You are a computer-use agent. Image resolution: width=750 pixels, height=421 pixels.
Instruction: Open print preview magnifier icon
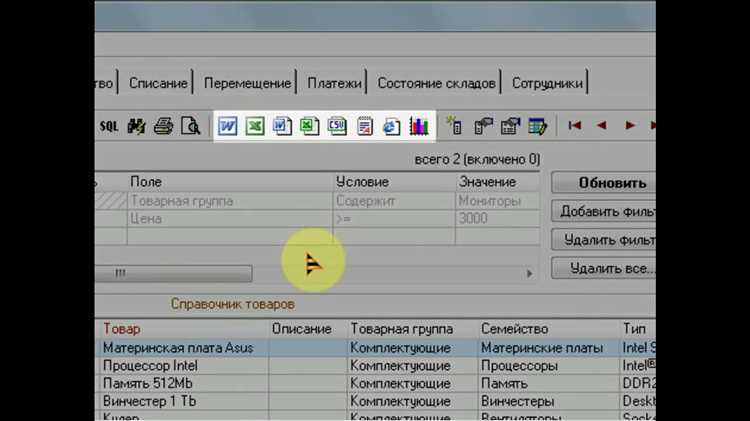[190, 126]
